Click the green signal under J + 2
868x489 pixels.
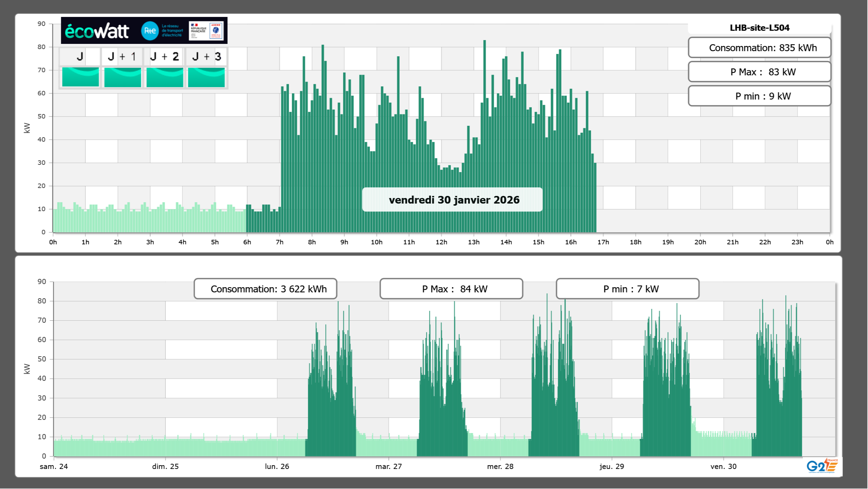coord(165,77)
